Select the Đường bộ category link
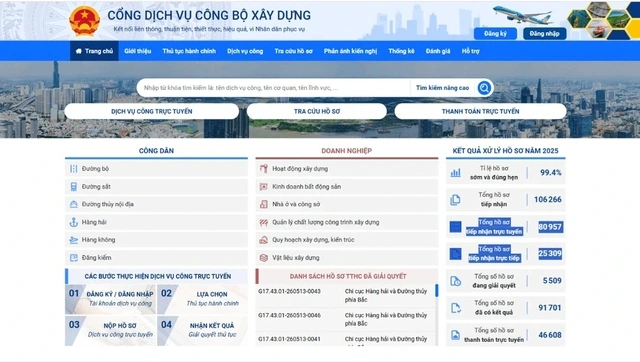This screenshot has width=640, height=362. coord(156,169)
